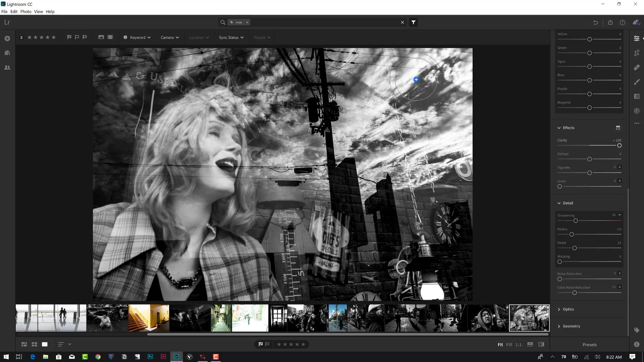Viewport: 644px width, 362px height.
Task: Open the Edit menu
Action: 14,11
